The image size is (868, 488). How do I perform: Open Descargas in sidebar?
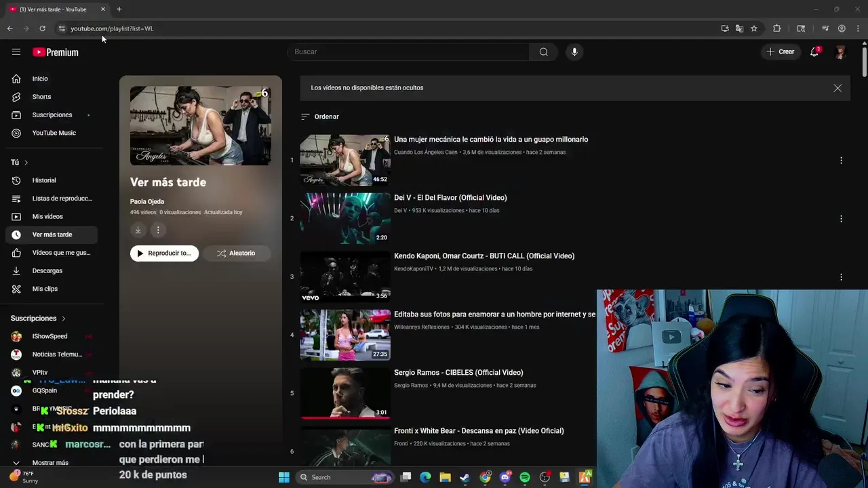pyautogui.click(x=52, y=270)
